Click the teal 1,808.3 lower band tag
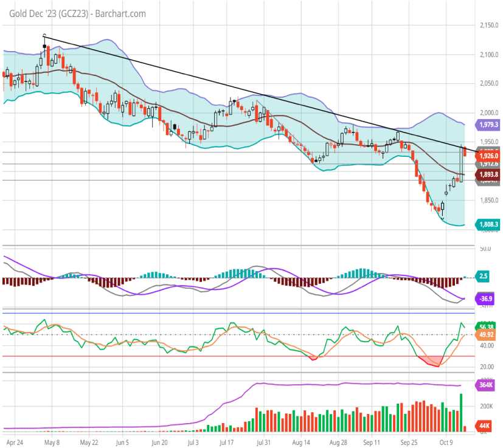This screenshot has height=448, width=503. tap(488, 224)
